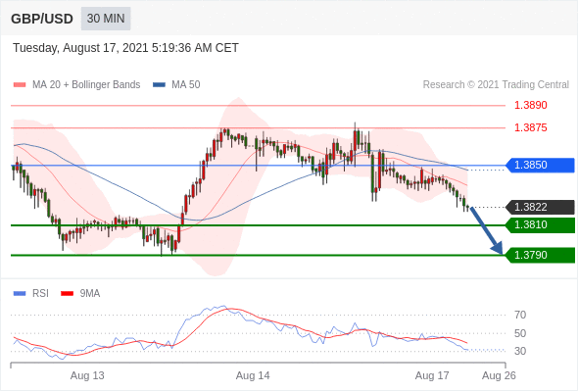This screenshot has width=578, height=392.
Task: Click the 9MA legend text
Action: 90,294
